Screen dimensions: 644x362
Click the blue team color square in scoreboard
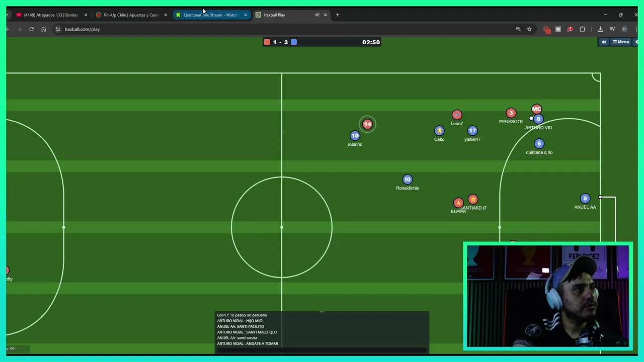[x=294, y=42]
